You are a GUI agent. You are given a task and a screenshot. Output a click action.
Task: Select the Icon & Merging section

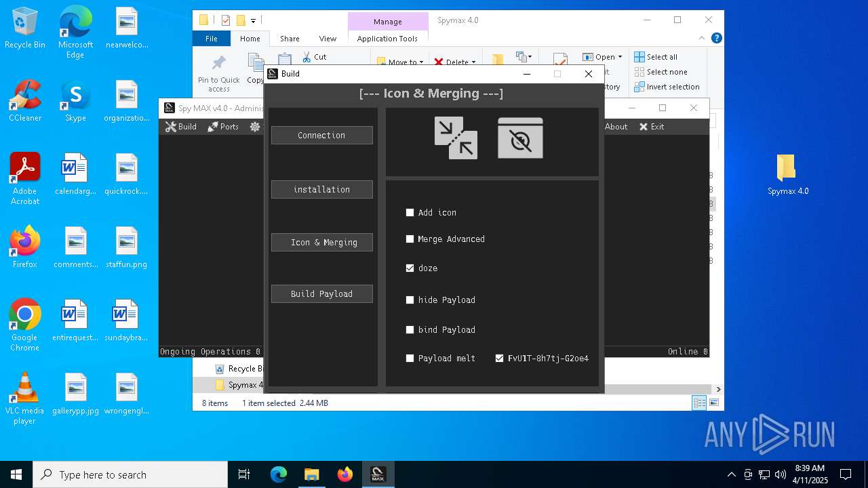(x=321, y=242)
